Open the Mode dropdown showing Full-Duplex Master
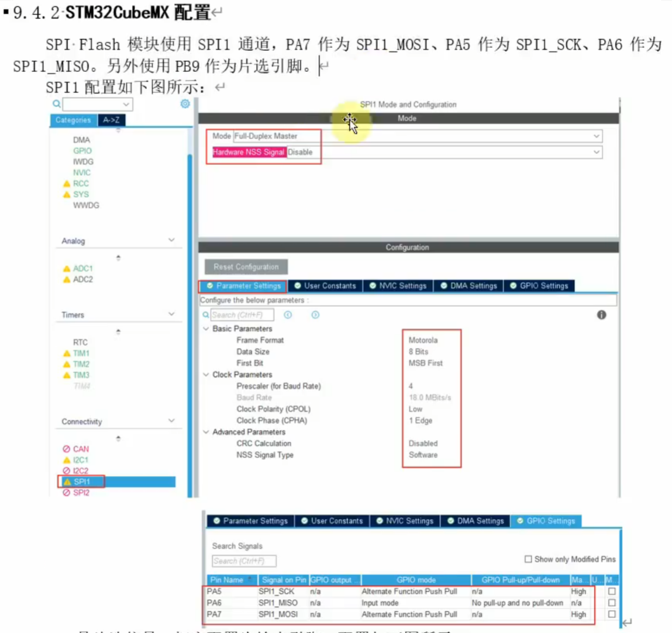The width and height of the screenshot is (672, 633). (x=418, y=136)
